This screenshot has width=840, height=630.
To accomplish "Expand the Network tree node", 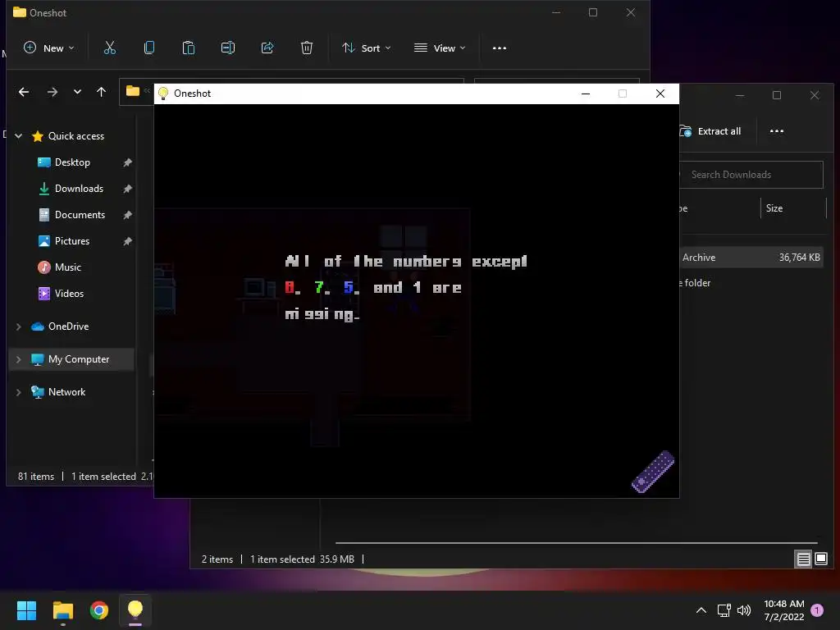I will [x=18, y=391].
